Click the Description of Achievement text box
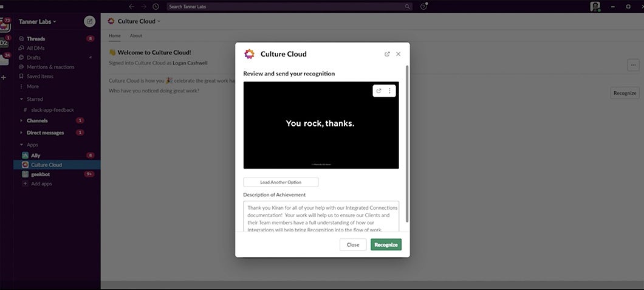Viewport: 644px width, 290px height. [x=321, y=216]
